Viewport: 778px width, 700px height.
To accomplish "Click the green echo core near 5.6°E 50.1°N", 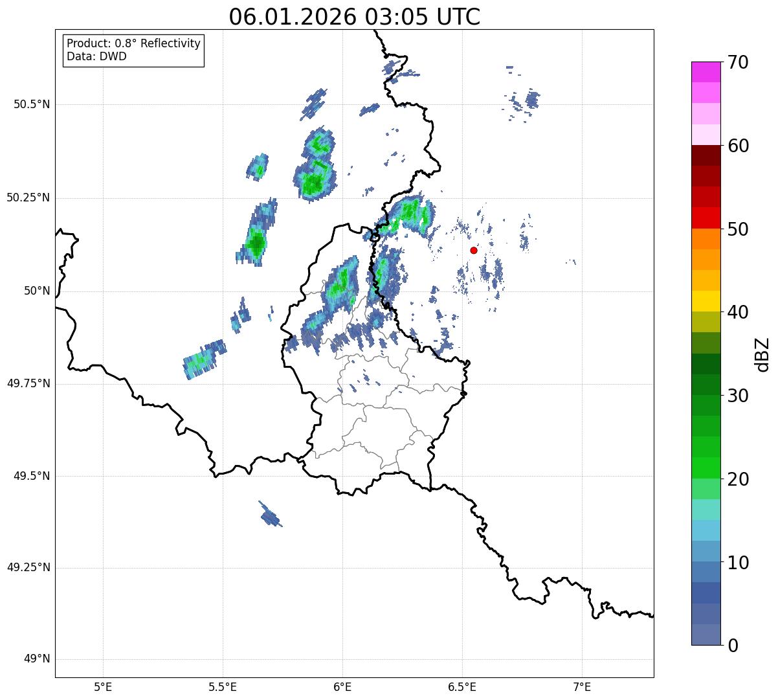I will (x=256, y=243).
